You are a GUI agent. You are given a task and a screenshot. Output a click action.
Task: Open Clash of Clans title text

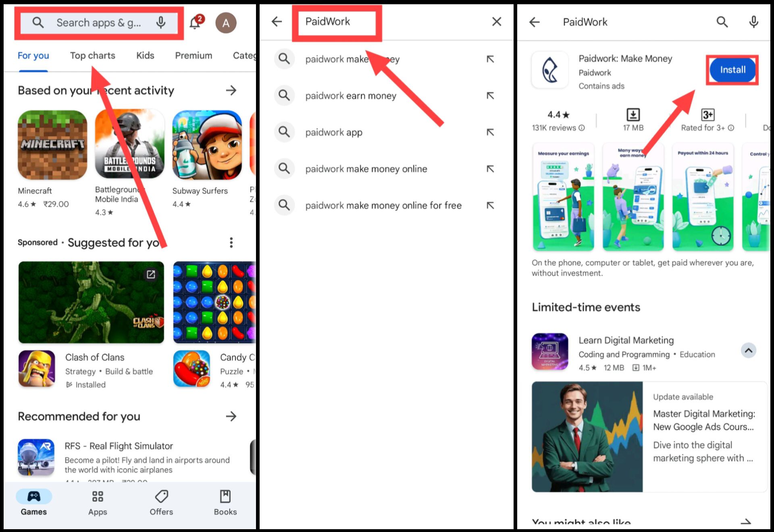pyautogui.click(x=95, y=357)
